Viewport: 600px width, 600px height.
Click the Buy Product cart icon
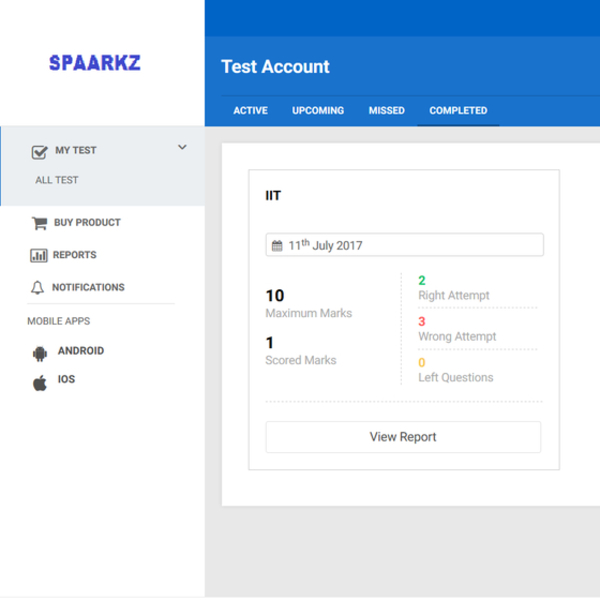[x=40, y=224]
